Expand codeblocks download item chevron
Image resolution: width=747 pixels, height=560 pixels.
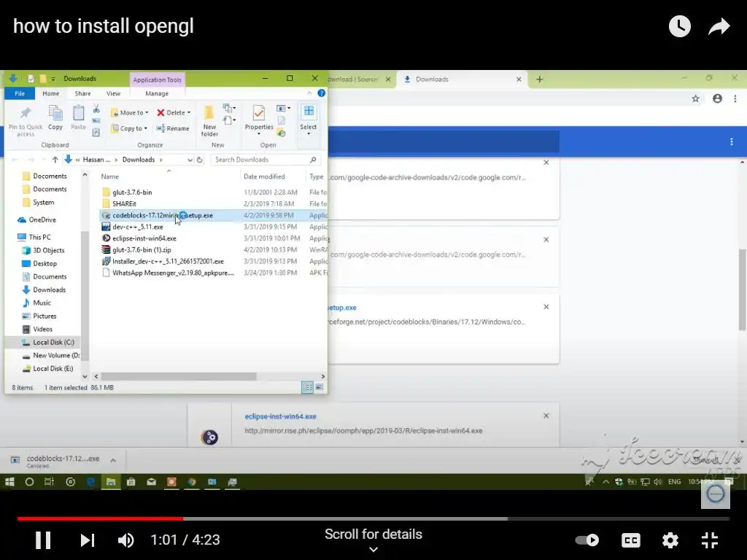[113, 460]
